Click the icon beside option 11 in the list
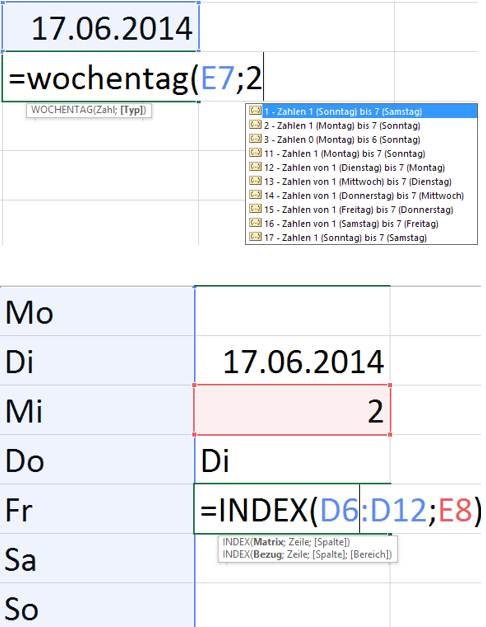 click(255, 152)
